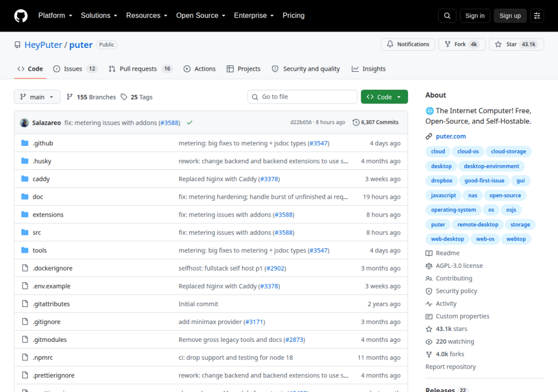Image resolution: width=558 pixels, height=392 pixels.
Task: Open the Readme book icon link
Action: click(x=429, y=253)
